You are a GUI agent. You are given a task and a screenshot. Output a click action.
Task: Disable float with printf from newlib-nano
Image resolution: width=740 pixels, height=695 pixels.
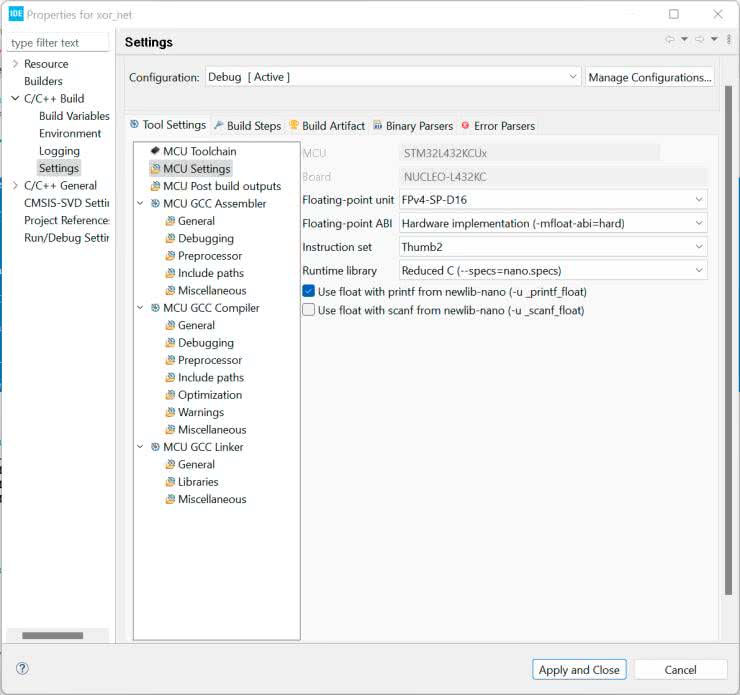click(309, 291)
